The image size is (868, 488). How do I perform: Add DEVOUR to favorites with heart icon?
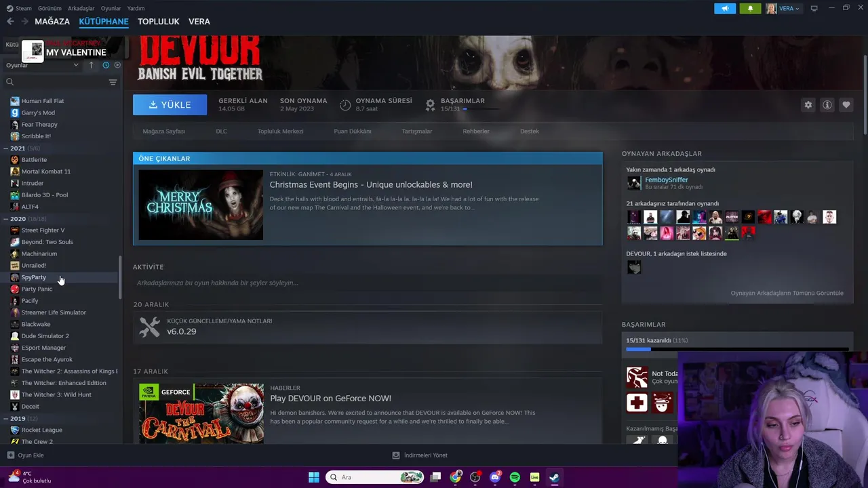tap(846, 105)
